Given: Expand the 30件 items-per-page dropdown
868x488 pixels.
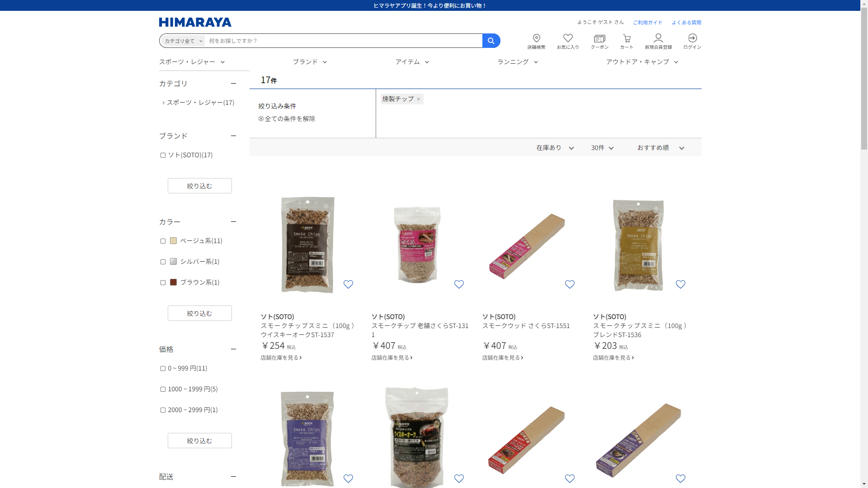Looking at the screenshot, I should point(602,148).
